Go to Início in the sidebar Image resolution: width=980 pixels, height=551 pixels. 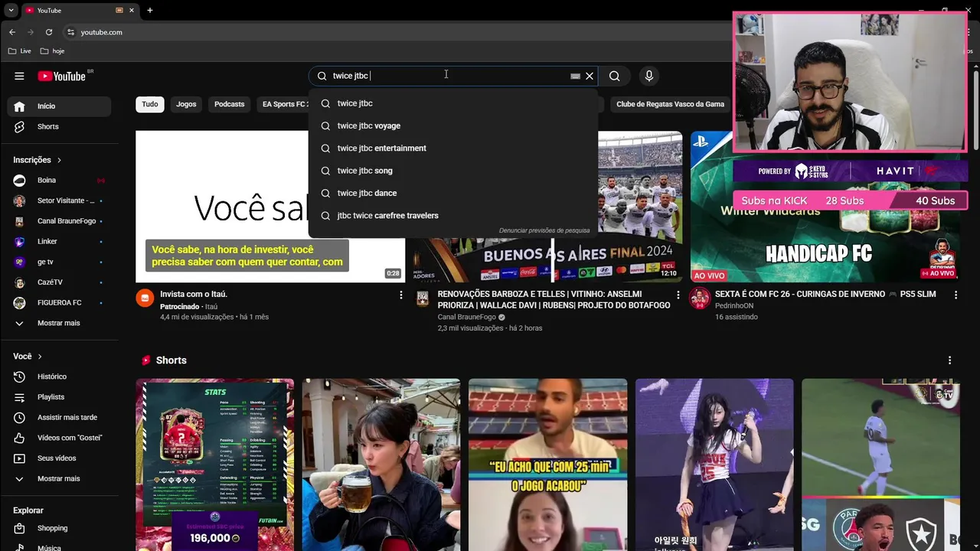[59, 106]
